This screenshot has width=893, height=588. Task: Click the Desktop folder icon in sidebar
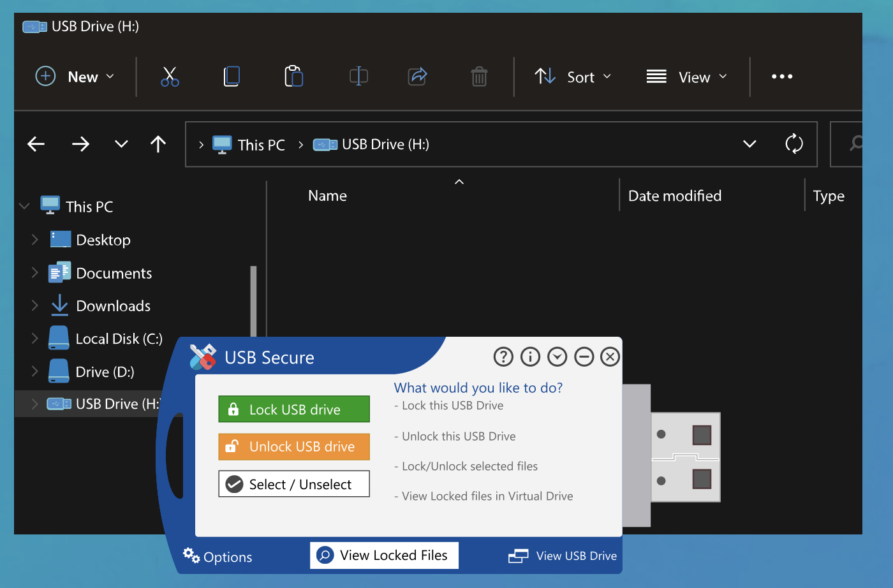point(61,239)
